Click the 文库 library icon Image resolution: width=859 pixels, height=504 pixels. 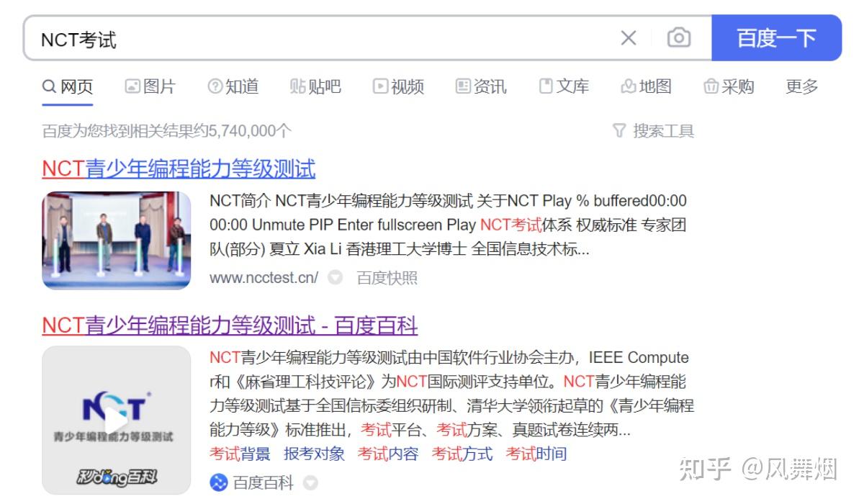pyautogui.click(x=545, y=86)
